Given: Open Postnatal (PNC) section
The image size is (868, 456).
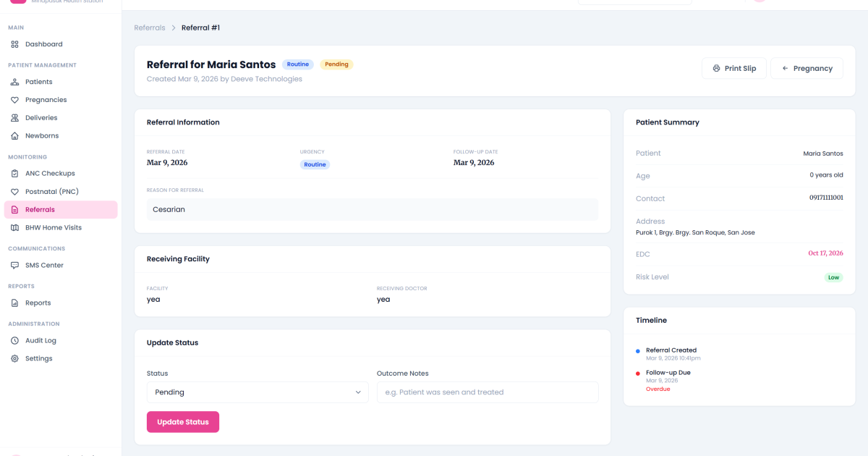Looking at the screenshot, I should [61, 192].
